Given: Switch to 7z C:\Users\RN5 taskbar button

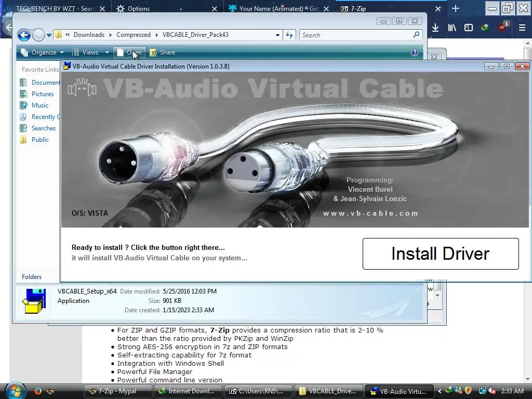Looking at the screenshot, I should pyautogui.click(x=259, y=391).
